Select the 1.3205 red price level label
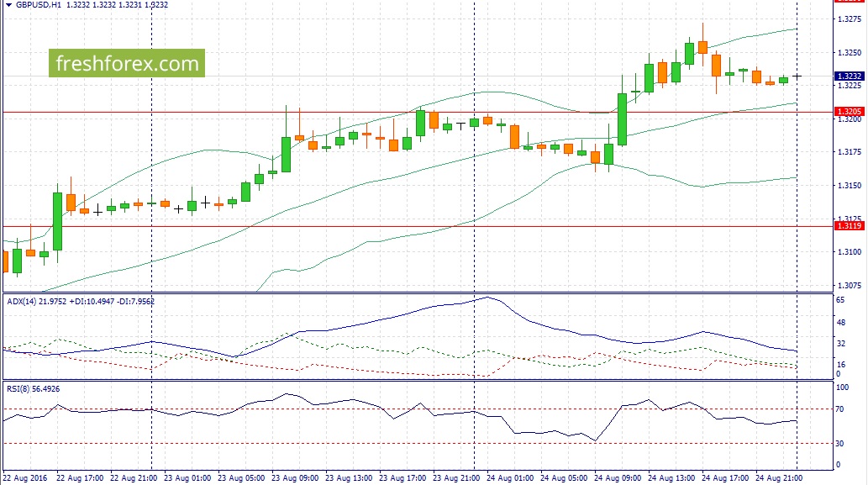 [x=850, y=112]
